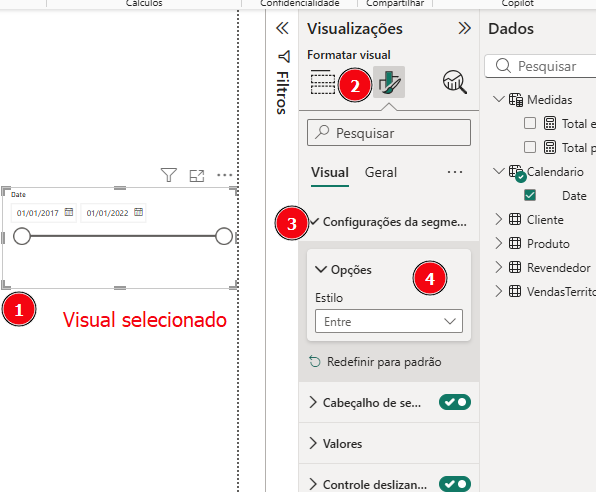Viewport: 596px width, 492px height.
Task: Uncheck the Date field checkbox
Action: pos(529,195)
